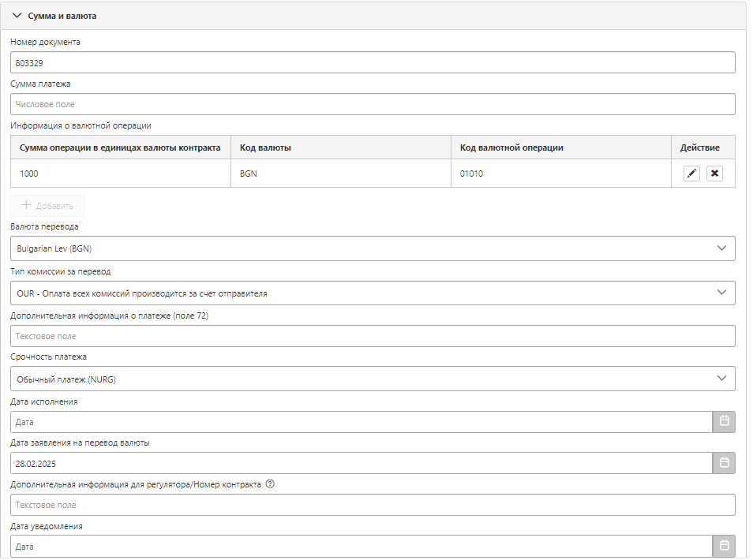Open the Тип комиссии за перевод dropdown

(x=373, y=293)
